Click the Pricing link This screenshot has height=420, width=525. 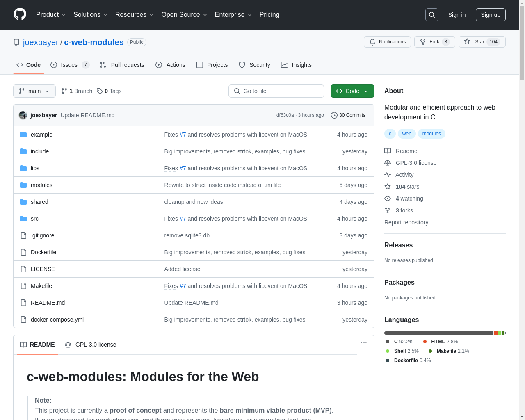269,15
